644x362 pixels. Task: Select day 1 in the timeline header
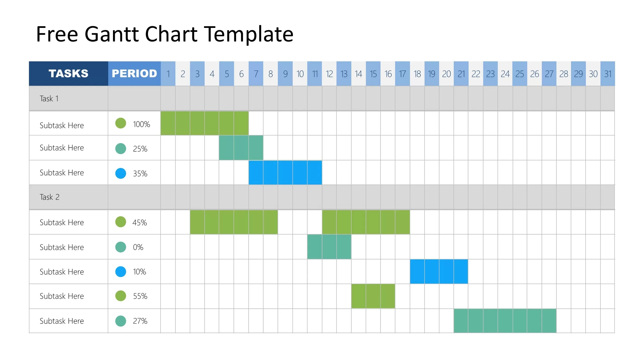[x=168, y=74]
